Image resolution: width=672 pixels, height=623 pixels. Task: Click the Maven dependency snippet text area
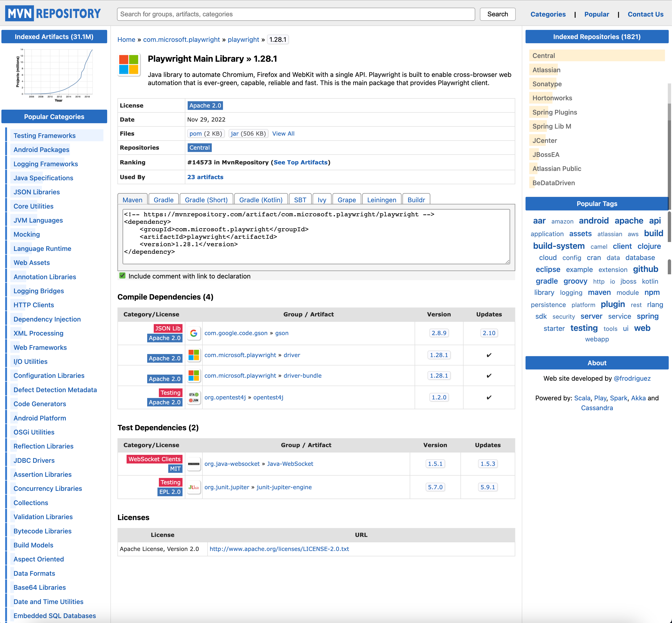316,237
